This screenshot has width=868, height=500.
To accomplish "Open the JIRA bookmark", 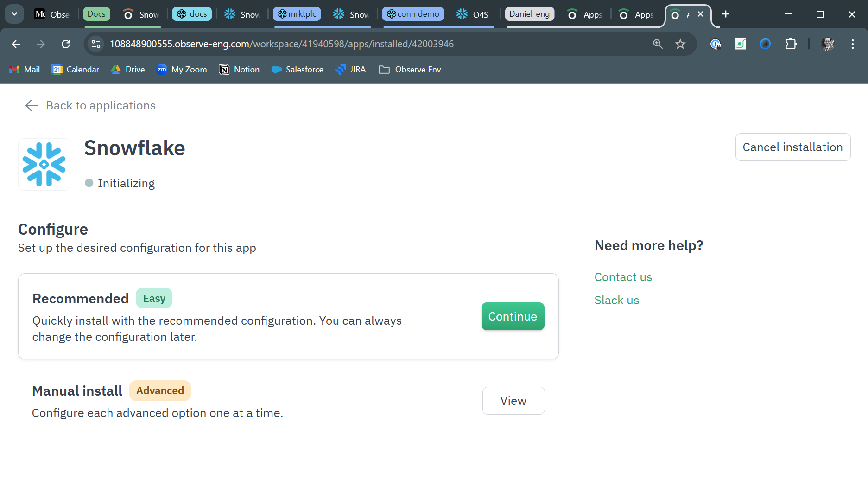I will coord(350,70).
